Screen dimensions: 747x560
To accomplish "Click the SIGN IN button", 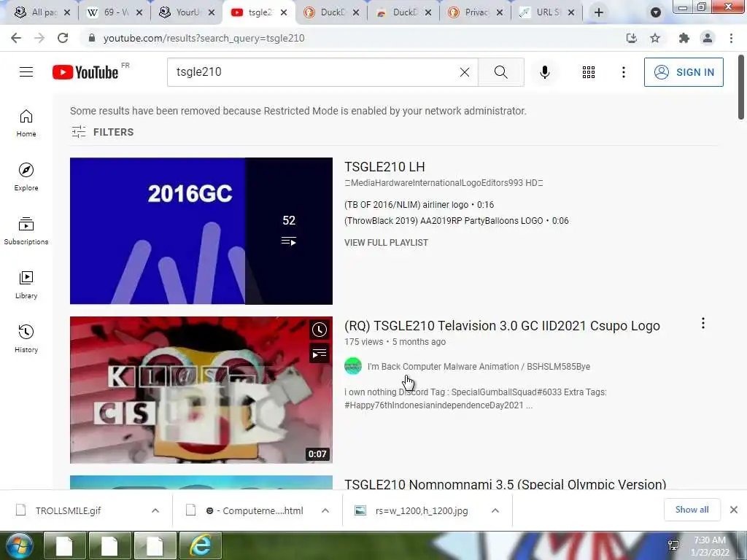I will click(684, 72).
